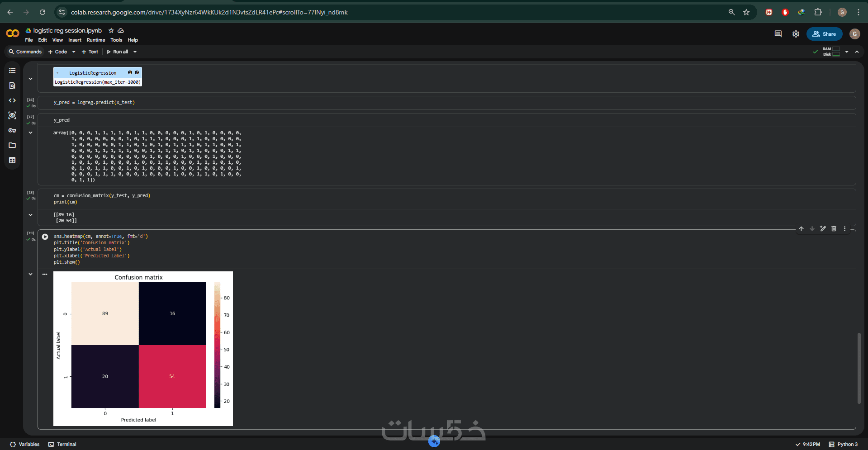Screen dimensions: 868x450
Task: Move the selected cell up
Action: coord(801,229)
